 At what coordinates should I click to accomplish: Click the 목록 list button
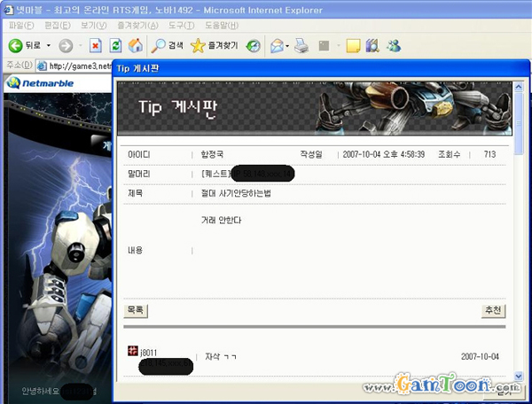point(136,310)
